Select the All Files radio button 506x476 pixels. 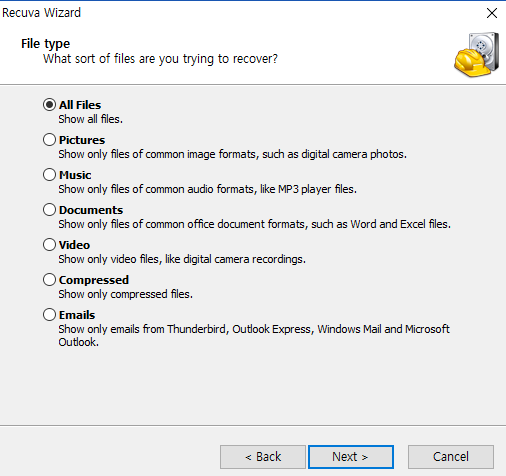(49, 105)
